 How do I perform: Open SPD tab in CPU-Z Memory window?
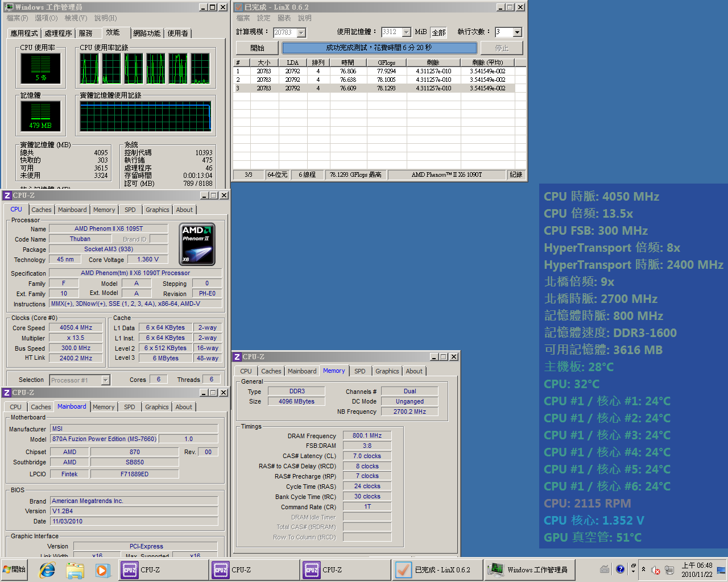point(360,371)
